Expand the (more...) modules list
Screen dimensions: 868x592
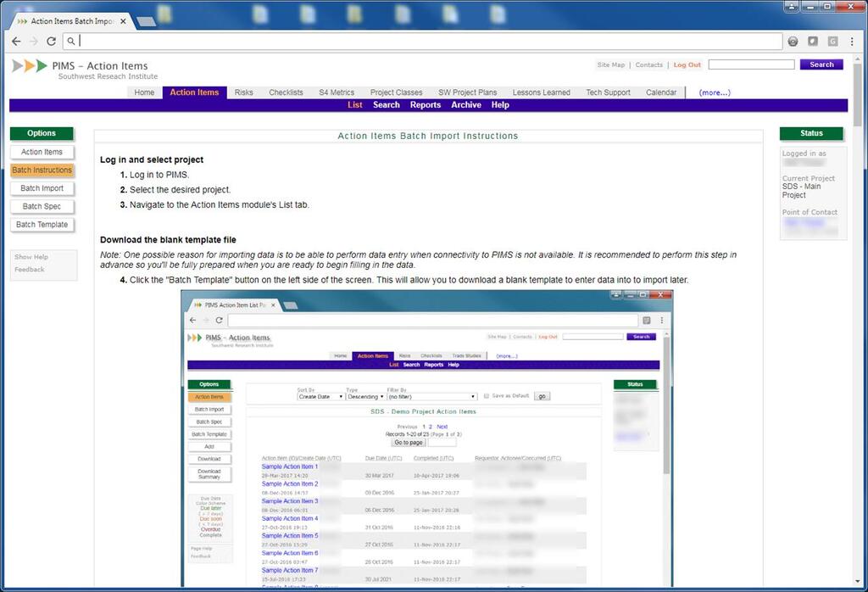click(x=714, y=92)
